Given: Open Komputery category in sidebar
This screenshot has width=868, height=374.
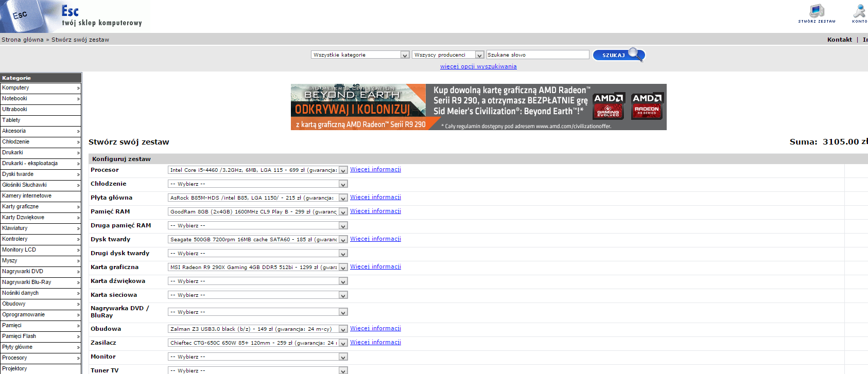Looking at the screenshot, I should pos(41,88).
